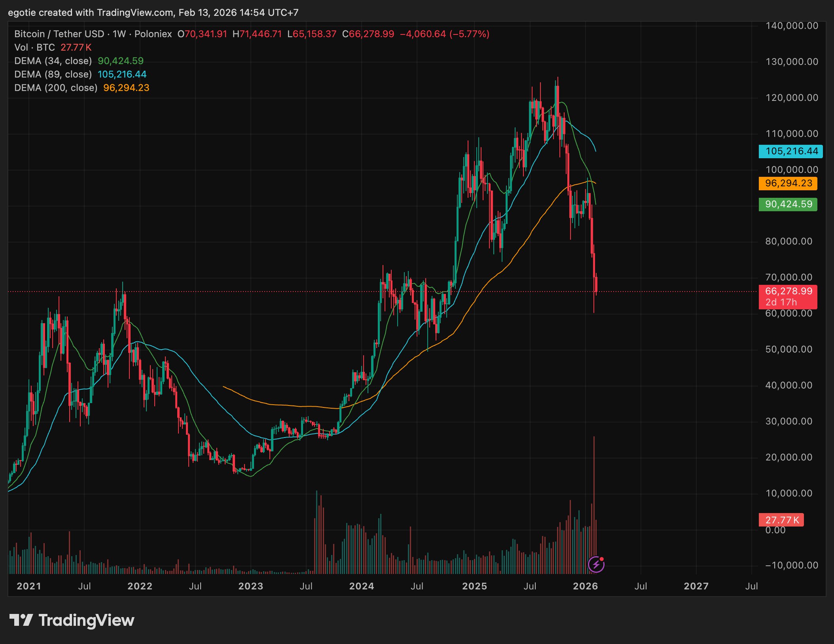Click the 2024 label on time axis
Image resolution: width=834 pixels, height=644 pixels.
point(361,586)
